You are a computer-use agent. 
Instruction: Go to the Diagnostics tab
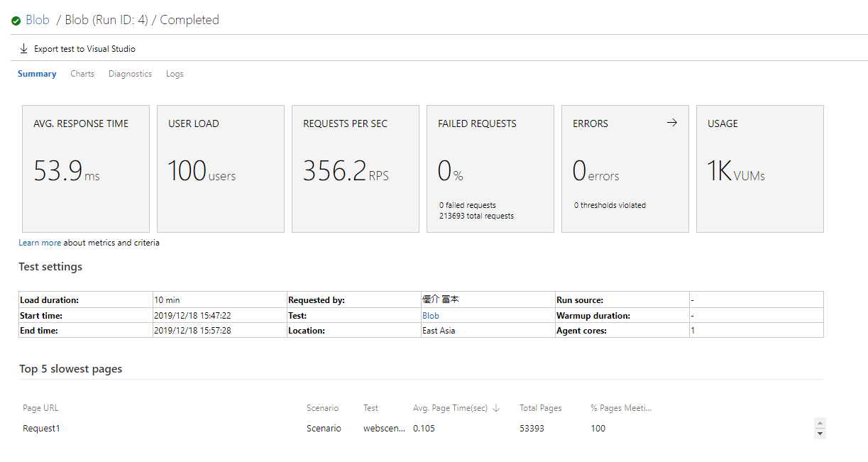tap(130, 74)
